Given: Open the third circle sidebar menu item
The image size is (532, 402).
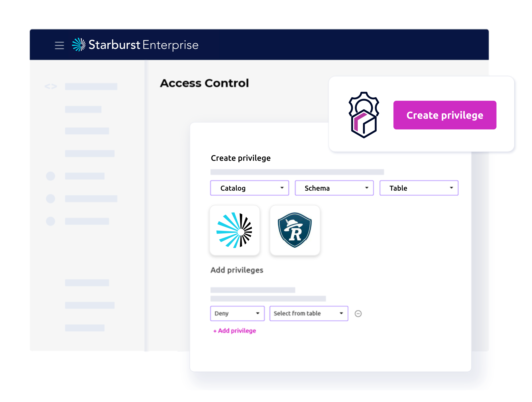Looking at the screenshot, I should [x=51, y=221].
